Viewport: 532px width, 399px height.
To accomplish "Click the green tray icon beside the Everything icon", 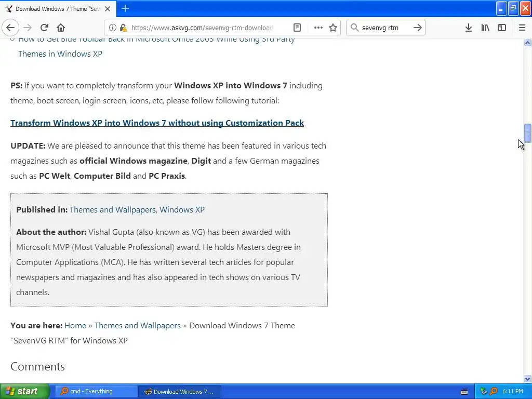I will [x=484, y=392].
